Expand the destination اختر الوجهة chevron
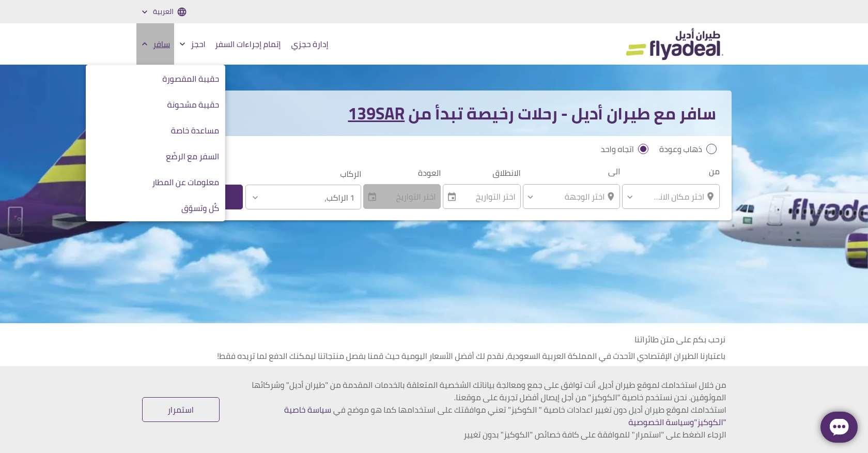The height and width of the screenshot is (453, 868). pos(531,197)
